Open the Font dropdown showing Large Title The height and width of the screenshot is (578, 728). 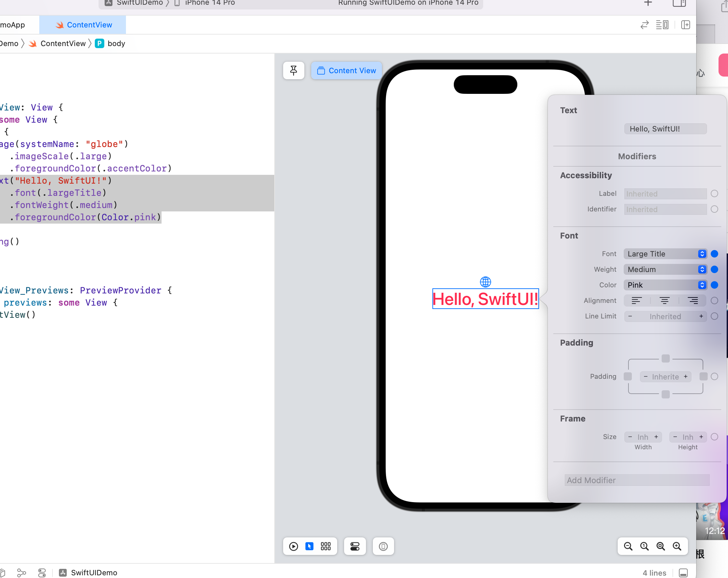pos(665,254)
